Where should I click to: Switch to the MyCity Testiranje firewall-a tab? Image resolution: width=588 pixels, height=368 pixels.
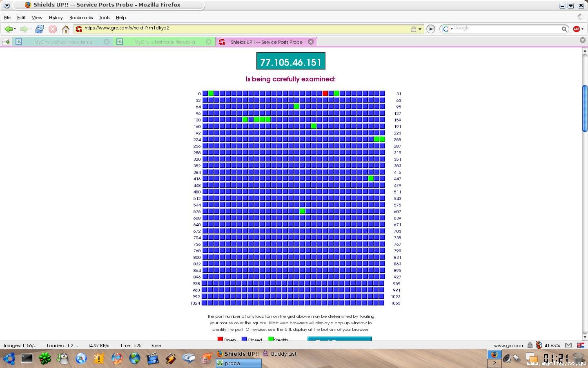[x=164, y=42]
